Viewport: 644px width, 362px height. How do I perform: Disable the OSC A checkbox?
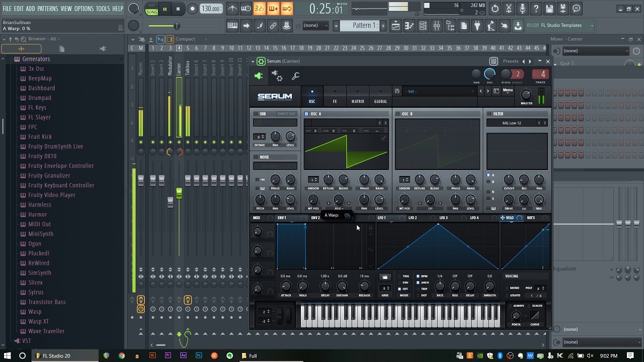click(306, 114)
